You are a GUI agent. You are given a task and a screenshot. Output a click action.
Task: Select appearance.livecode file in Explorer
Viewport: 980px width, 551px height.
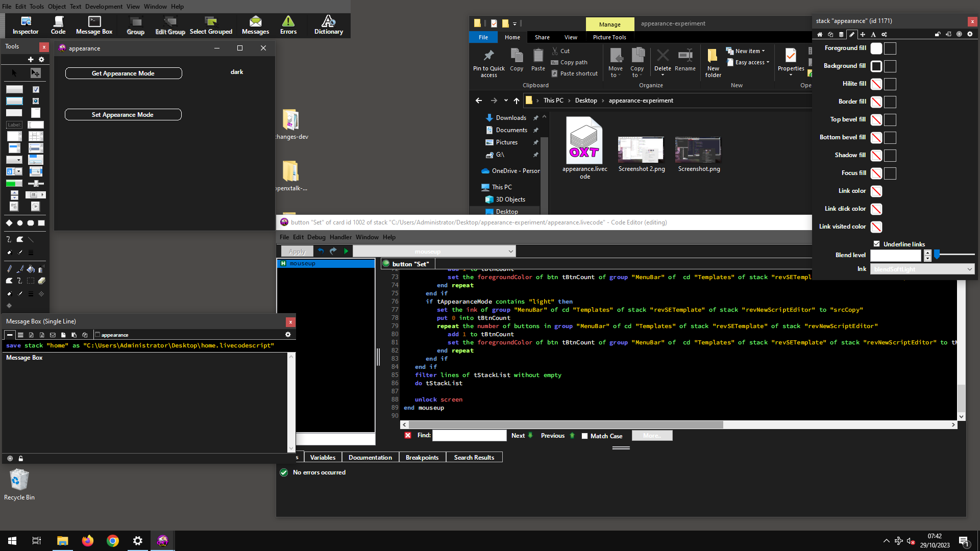[584, 148]
